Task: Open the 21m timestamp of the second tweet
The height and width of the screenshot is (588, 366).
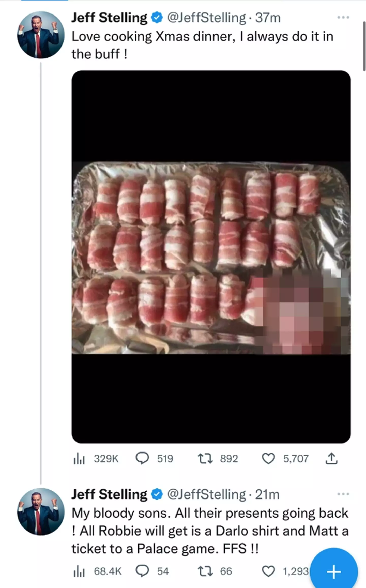Action: pos(267,494)
